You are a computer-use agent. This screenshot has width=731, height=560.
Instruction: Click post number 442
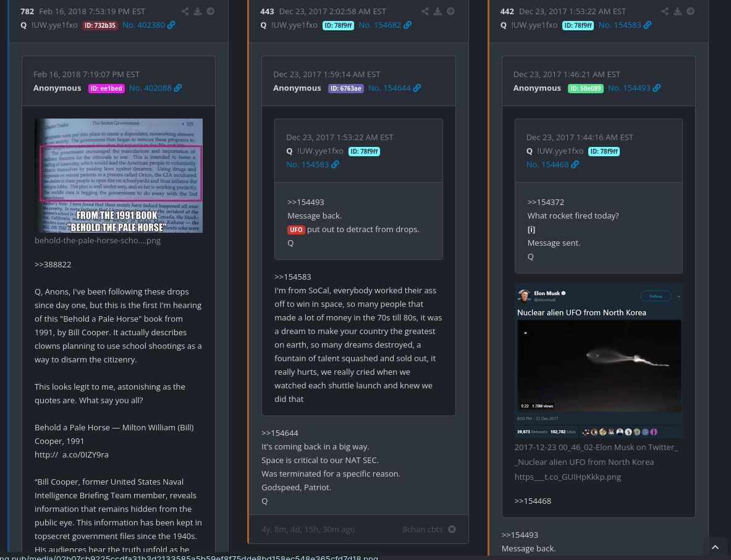[x=507, y=11]
